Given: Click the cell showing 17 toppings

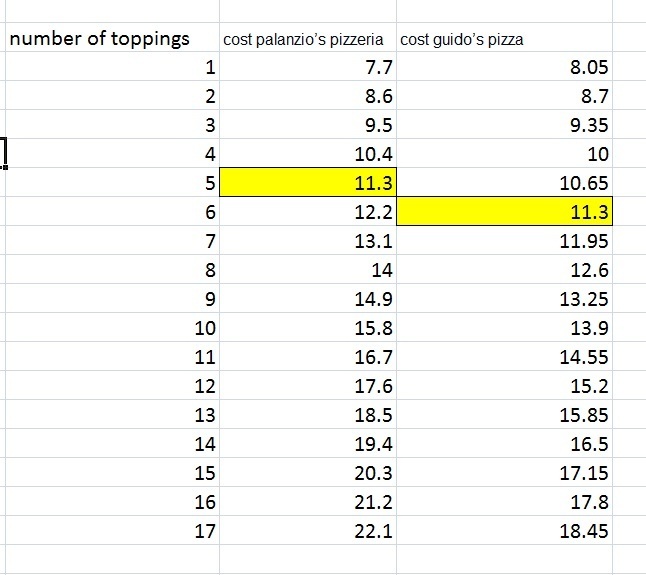Looking at the screenshot, I should click(112, 530).
